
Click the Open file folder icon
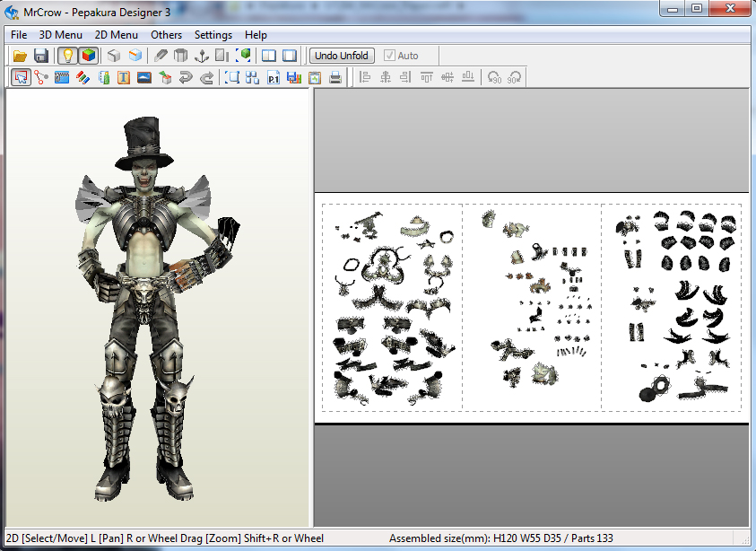(x=20, y=56)
